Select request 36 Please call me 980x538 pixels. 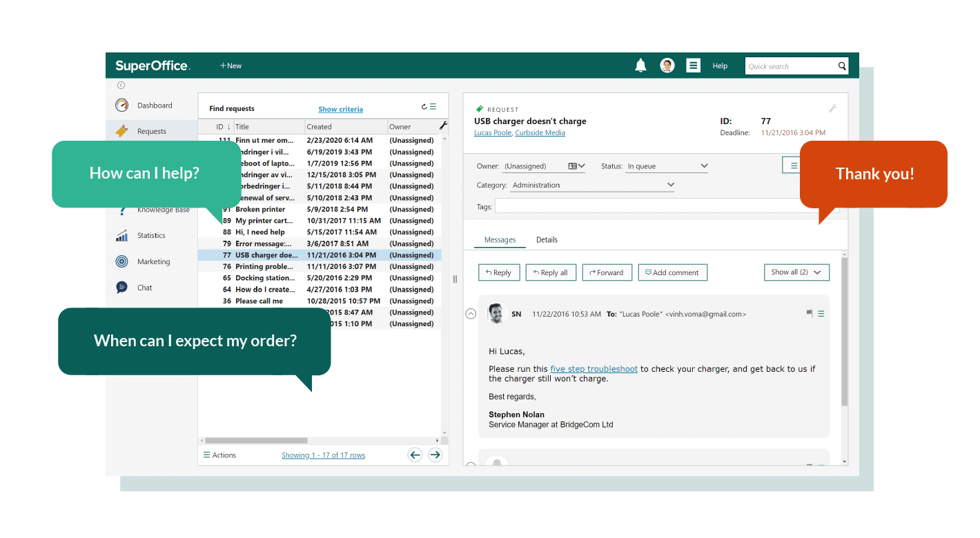click(x=320, y=301)
